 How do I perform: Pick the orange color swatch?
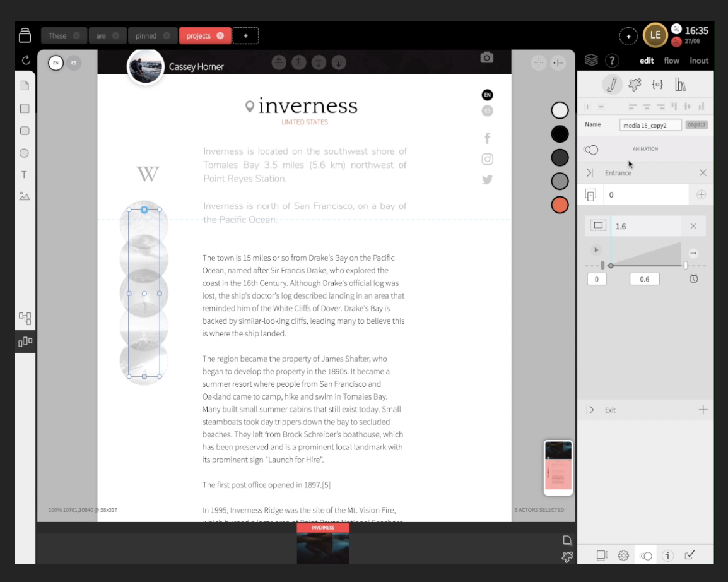(560, 205)
